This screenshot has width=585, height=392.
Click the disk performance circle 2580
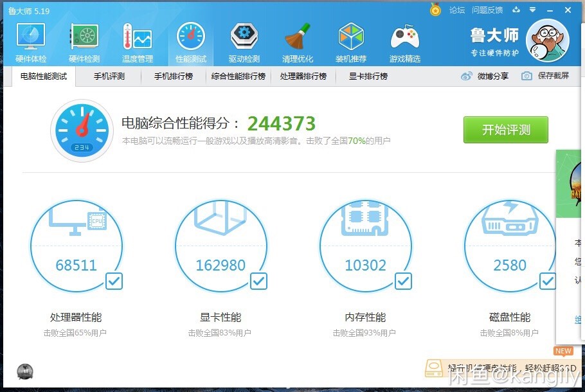[x=510, y=245]
